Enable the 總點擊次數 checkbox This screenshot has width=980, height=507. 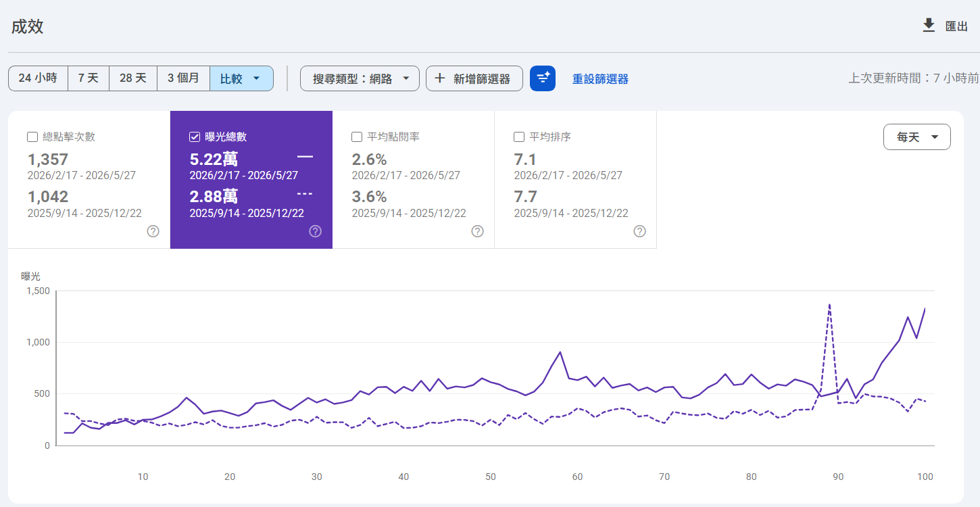[32, 137]
